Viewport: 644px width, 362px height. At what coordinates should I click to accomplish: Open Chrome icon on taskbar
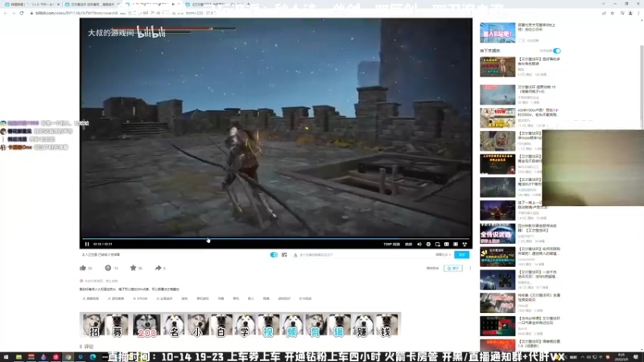68,357
